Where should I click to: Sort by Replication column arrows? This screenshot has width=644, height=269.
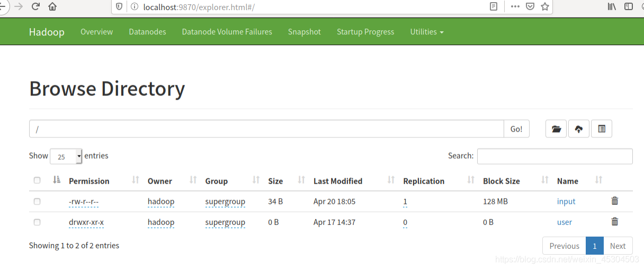[x=471, y=180]
